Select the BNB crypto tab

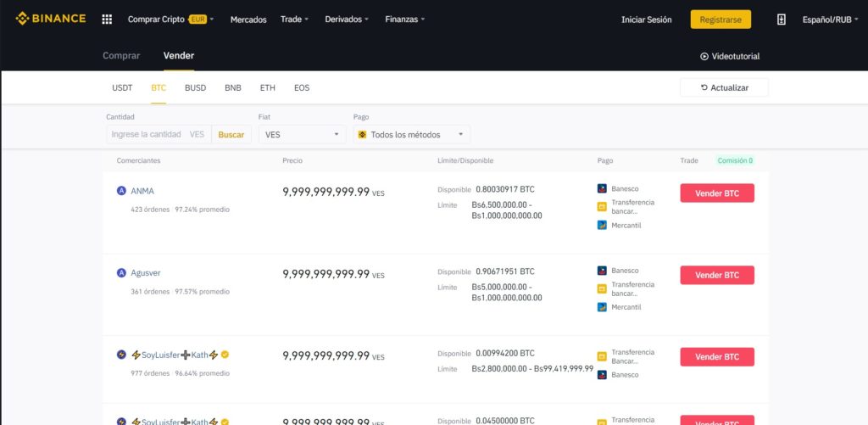point(233,87)
